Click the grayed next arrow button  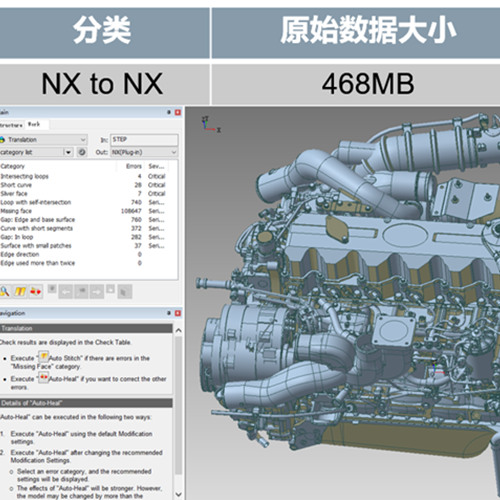pos(97,292)
